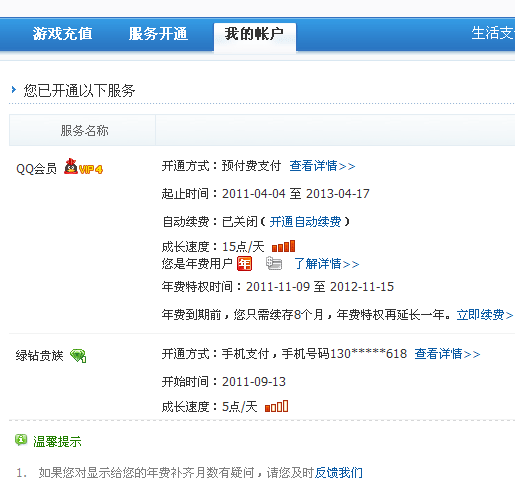Click the green diamond 绿钻贵族 icon

(78, 356)
